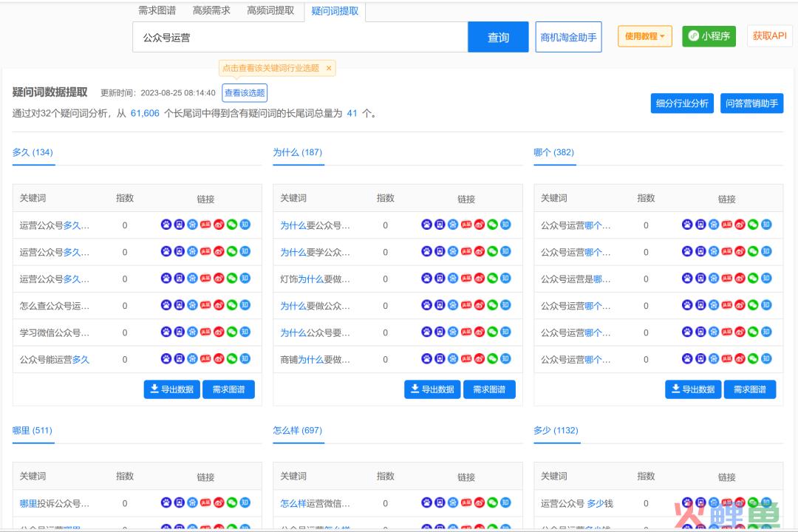Open Zhihu icon in 怎么查公众号运 row
This screenshot has width=798, height=532.
pyautogui.click(x=245, y=305)
